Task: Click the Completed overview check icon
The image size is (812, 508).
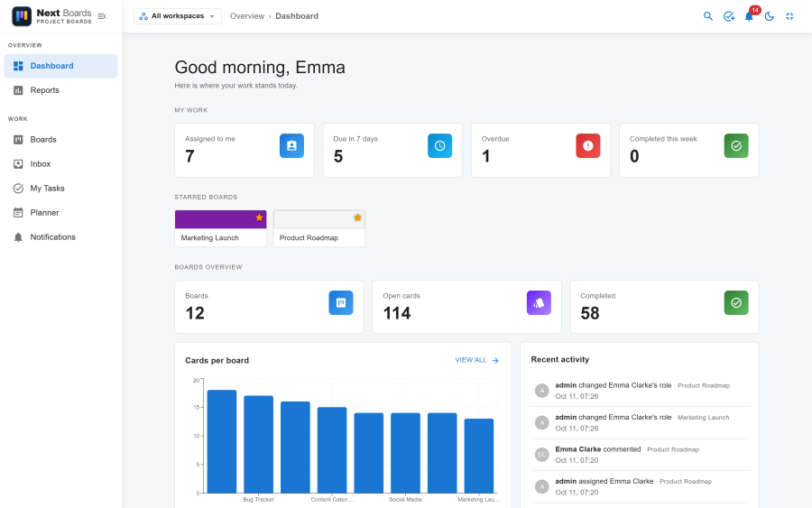Action: [x=736, y=302]
